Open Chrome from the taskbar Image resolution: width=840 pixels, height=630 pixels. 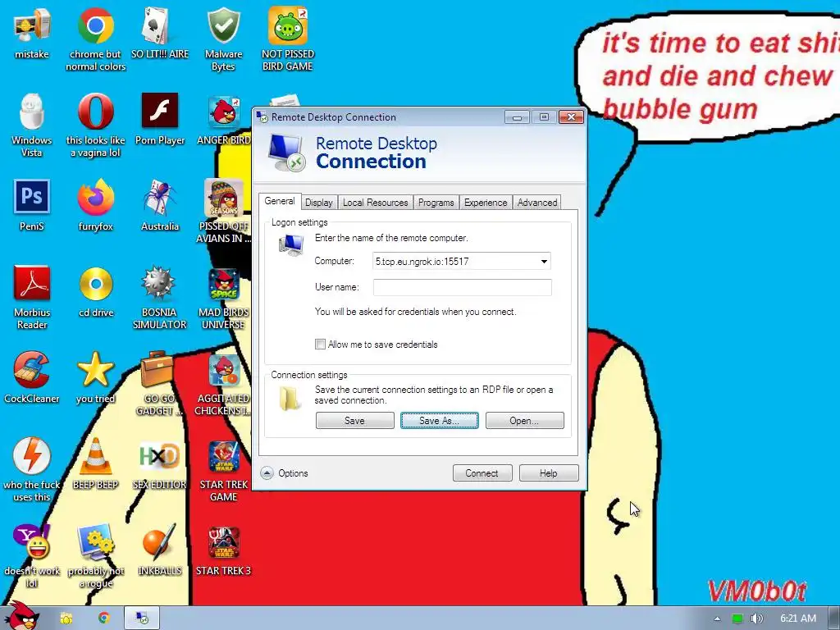[x=103, y=619]
